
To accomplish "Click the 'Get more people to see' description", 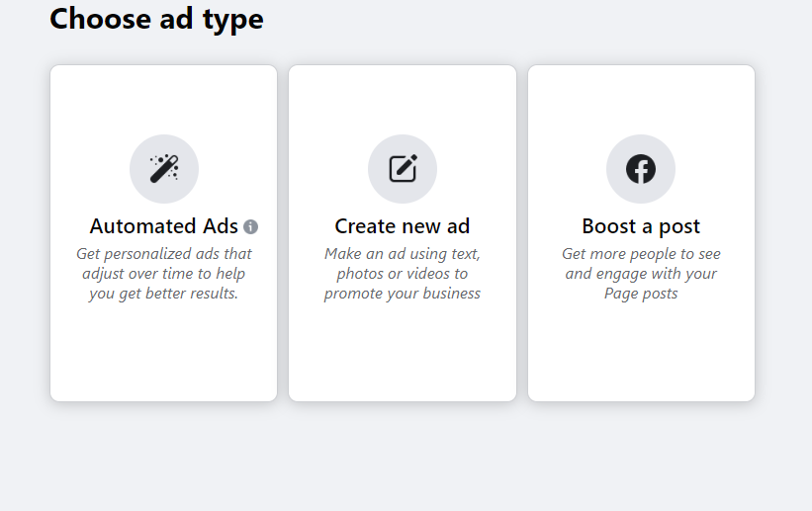I will [641, 274].
